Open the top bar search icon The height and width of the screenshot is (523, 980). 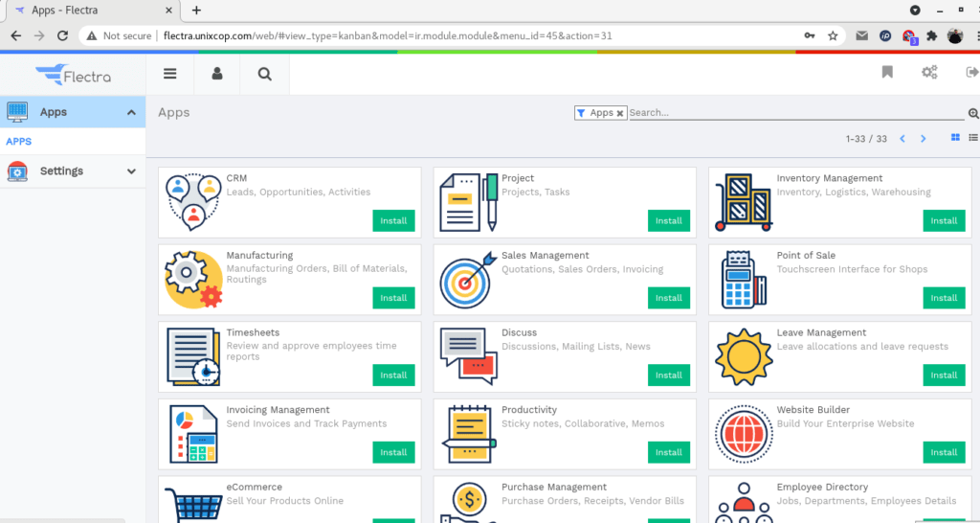[264, 74]
